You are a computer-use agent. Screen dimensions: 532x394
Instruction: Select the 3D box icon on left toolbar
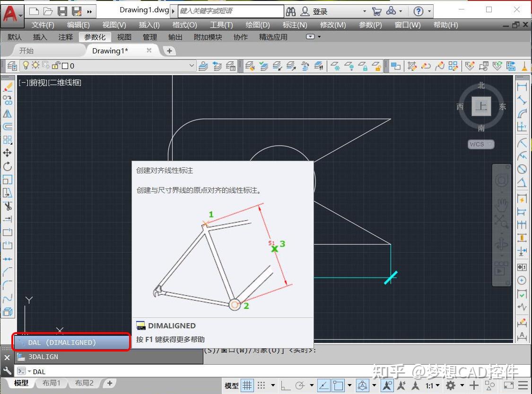8,311
